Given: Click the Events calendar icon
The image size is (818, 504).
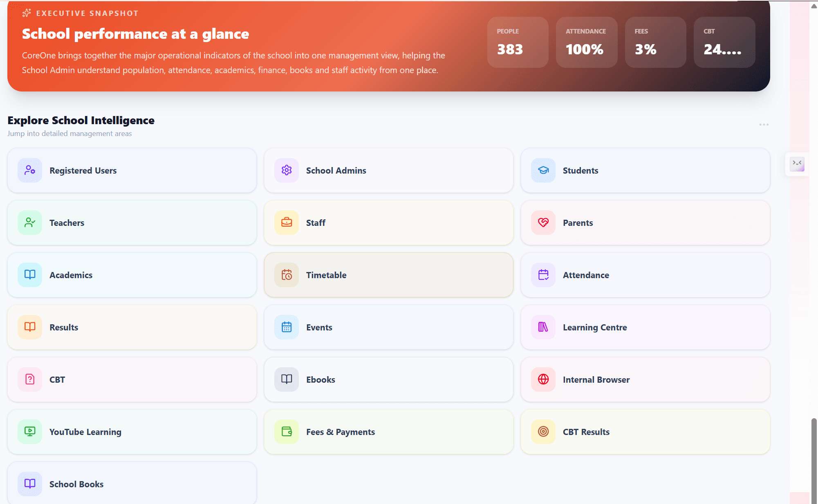Looking at the screenshot, I should click(x=287, y=327).
